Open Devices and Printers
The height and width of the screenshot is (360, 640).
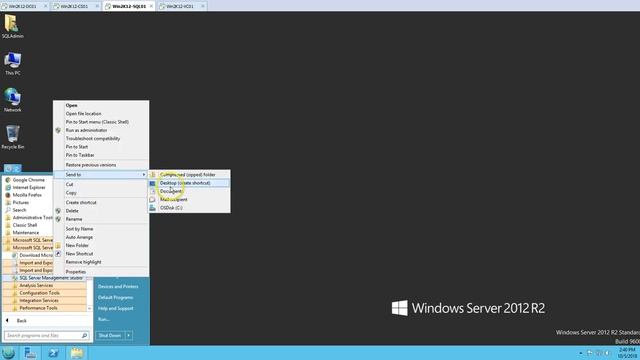(118, 287)
